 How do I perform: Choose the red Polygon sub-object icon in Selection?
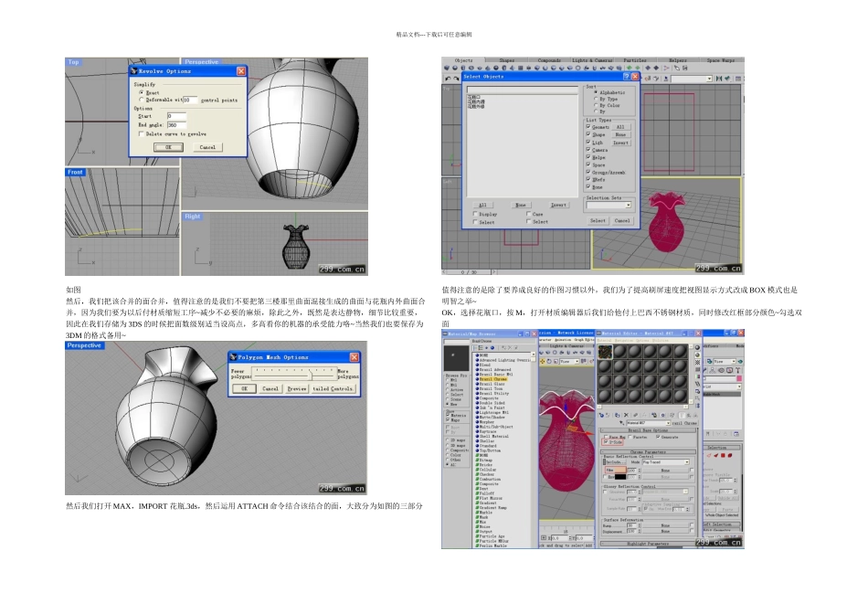(x=723, y=456)
